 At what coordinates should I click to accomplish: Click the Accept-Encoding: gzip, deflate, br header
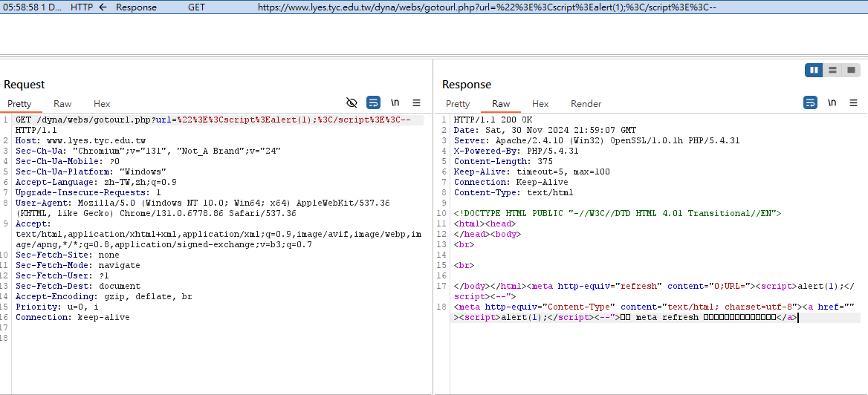tap(104, 296)
